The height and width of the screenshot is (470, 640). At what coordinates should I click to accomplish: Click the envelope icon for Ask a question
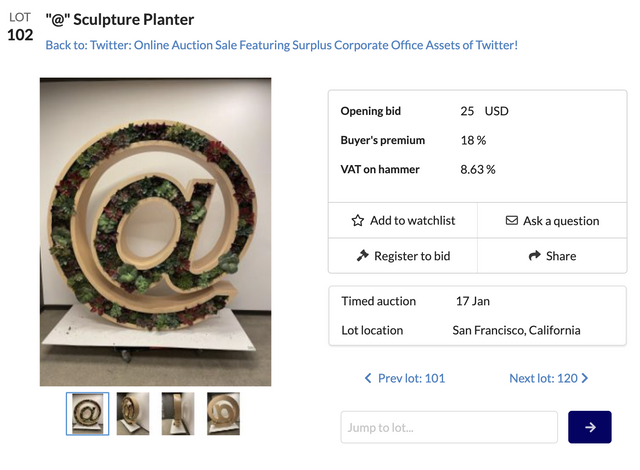pos(512,221)
